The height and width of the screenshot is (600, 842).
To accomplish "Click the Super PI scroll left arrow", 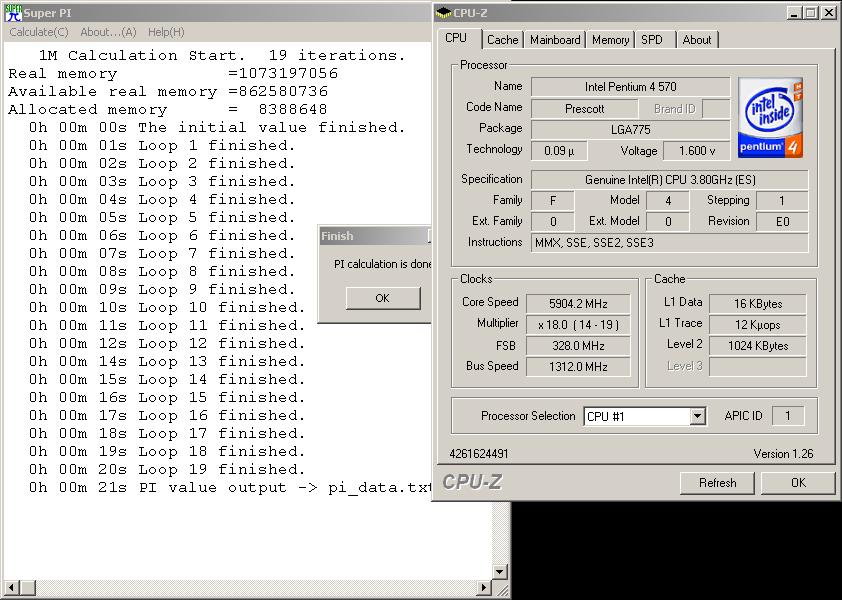I will (12, 588).
